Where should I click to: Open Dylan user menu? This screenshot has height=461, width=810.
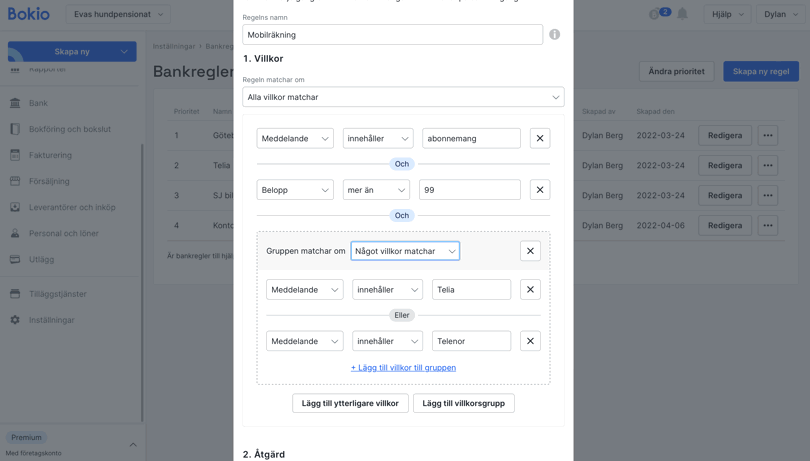[x=781, y=14]
